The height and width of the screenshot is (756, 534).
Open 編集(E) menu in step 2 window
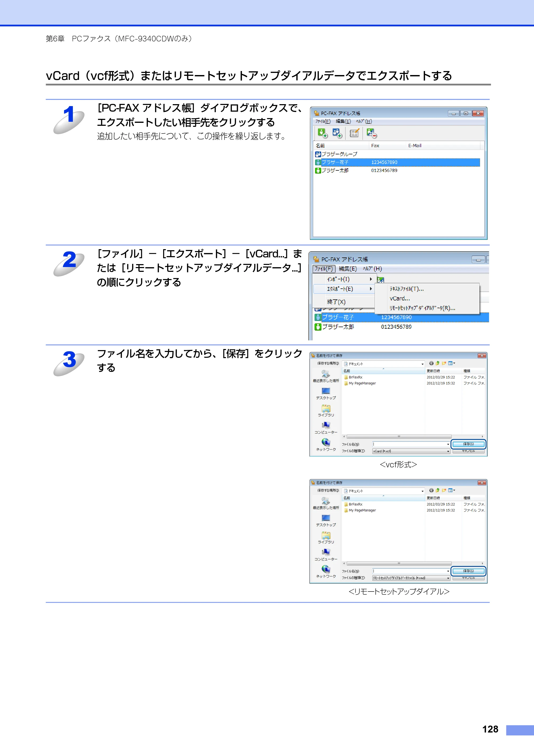tap(348, 269)
